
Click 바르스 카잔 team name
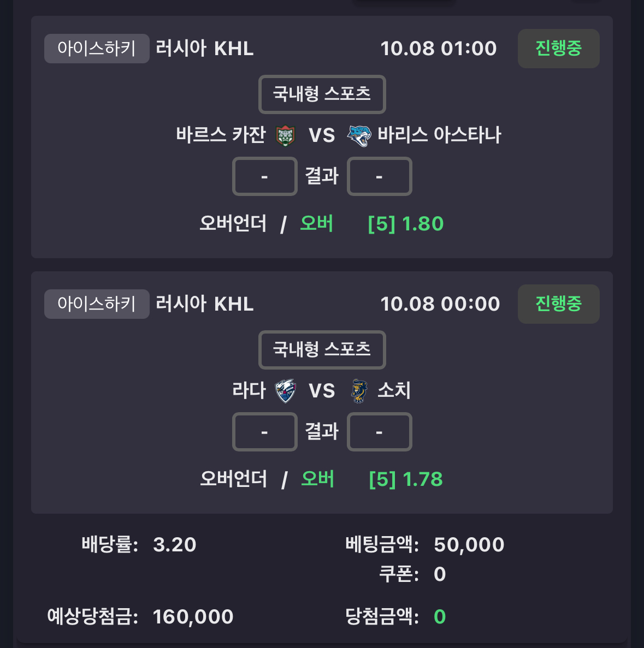click(x=221, y=135)
